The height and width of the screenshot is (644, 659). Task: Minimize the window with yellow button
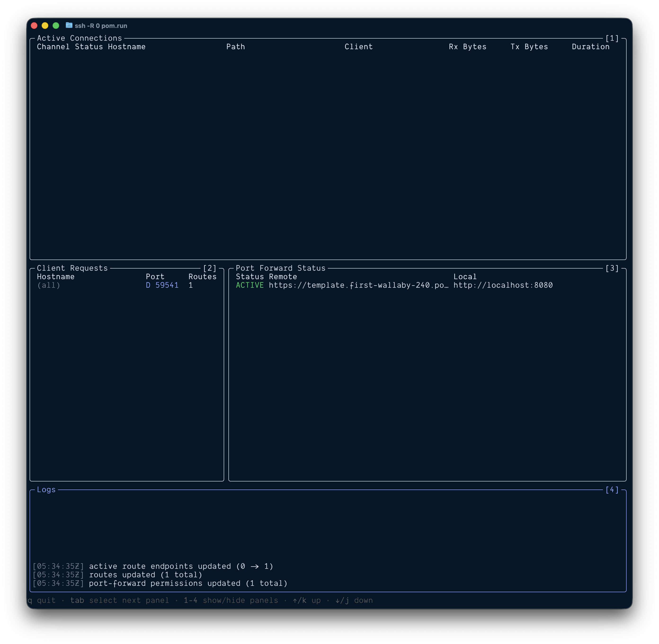(45, 26)
